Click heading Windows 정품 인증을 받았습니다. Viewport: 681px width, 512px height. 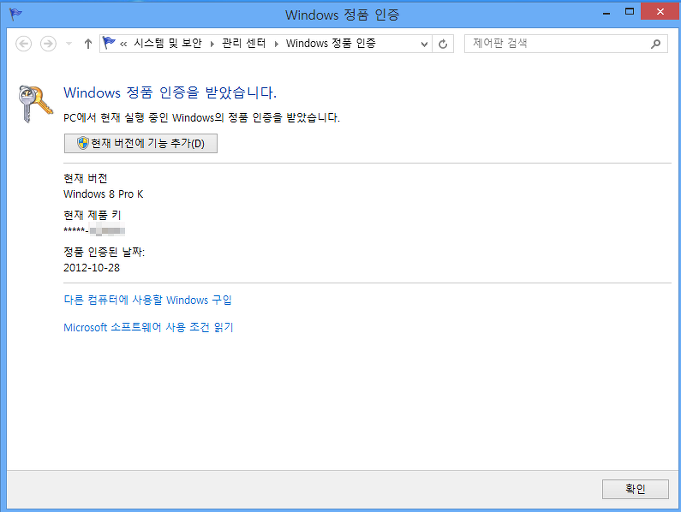pyautogui.click(x=170, y=92)
